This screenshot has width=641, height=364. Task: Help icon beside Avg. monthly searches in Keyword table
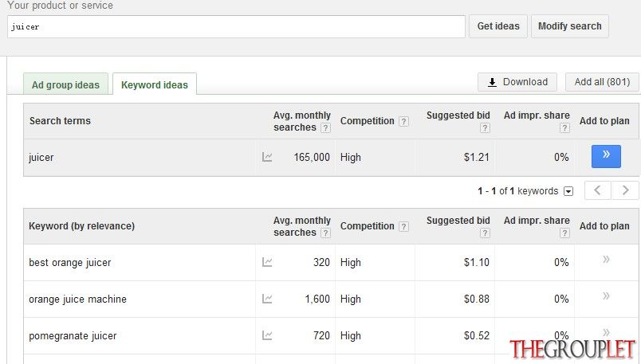325,233
